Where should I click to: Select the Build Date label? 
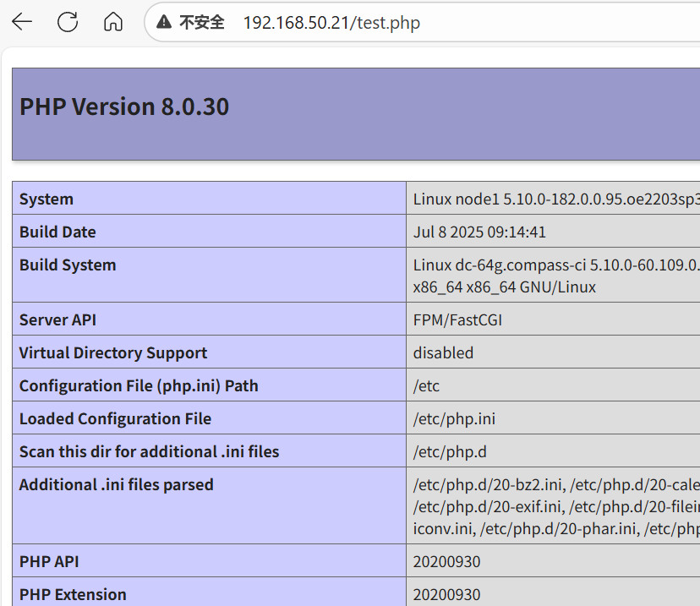coord(57,232)
